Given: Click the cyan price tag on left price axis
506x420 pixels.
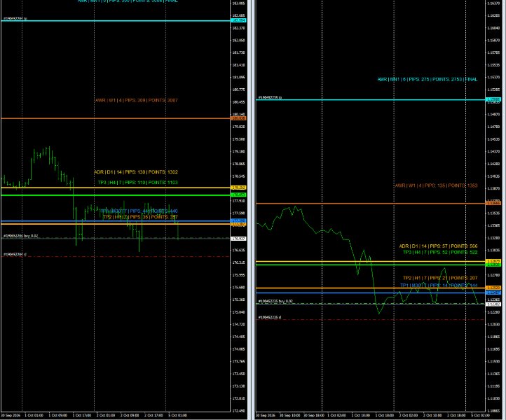Looking at the screenshot, I should coord(239,20).
